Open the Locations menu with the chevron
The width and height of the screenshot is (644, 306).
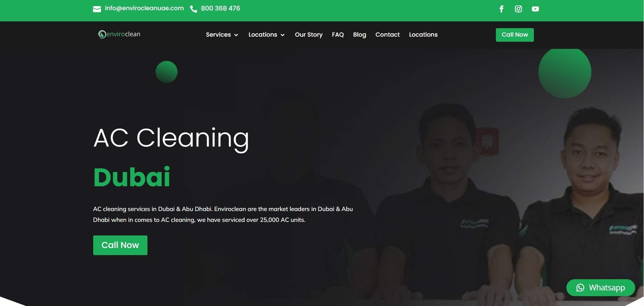point(266,35)
